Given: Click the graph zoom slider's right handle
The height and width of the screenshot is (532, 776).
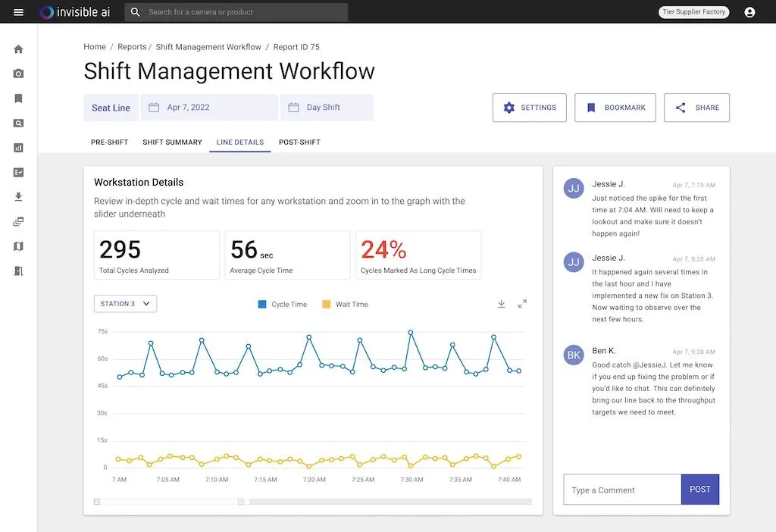Looking at the screenshot, I should 241,502.
